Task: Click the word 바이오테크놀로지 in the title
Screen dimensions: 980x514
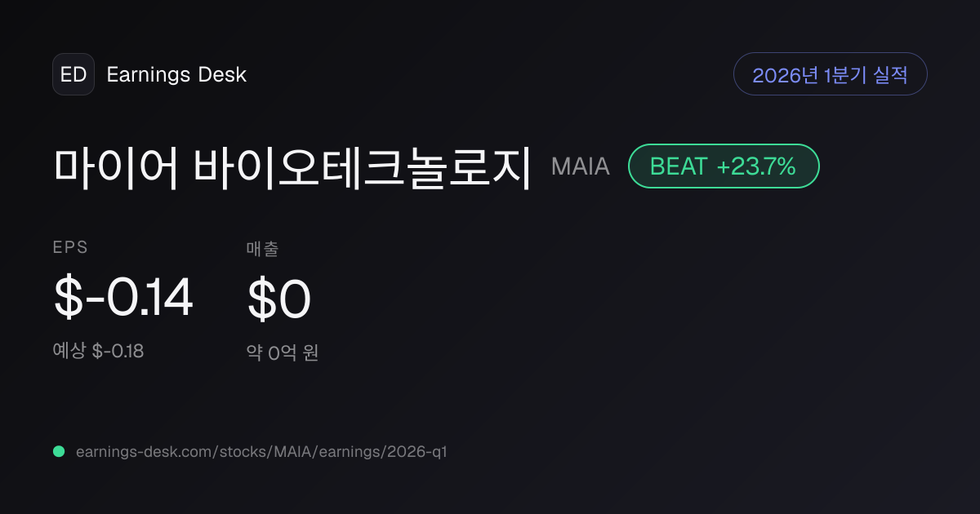Action: click(363, 167)
